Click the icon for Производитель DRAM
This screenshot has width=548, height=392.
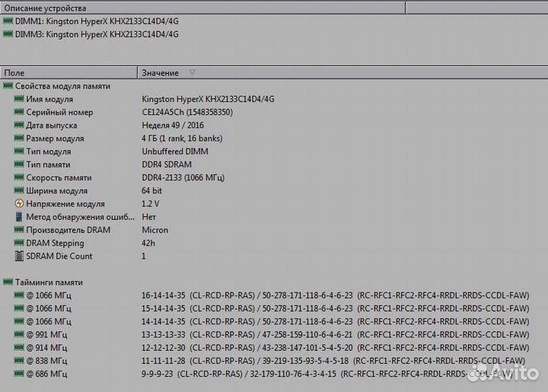click(19, 230)
